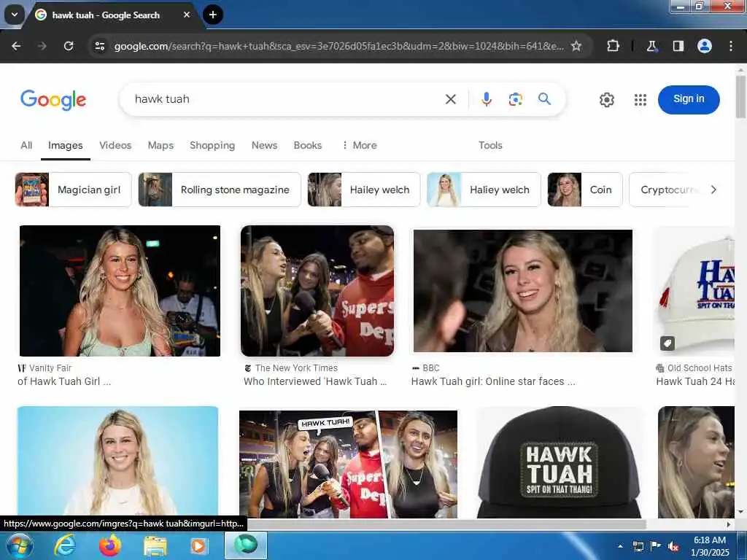Close the hawk tuah Google Search tab
The width and height of the screenshot is (747, 560).
[187, 15]
